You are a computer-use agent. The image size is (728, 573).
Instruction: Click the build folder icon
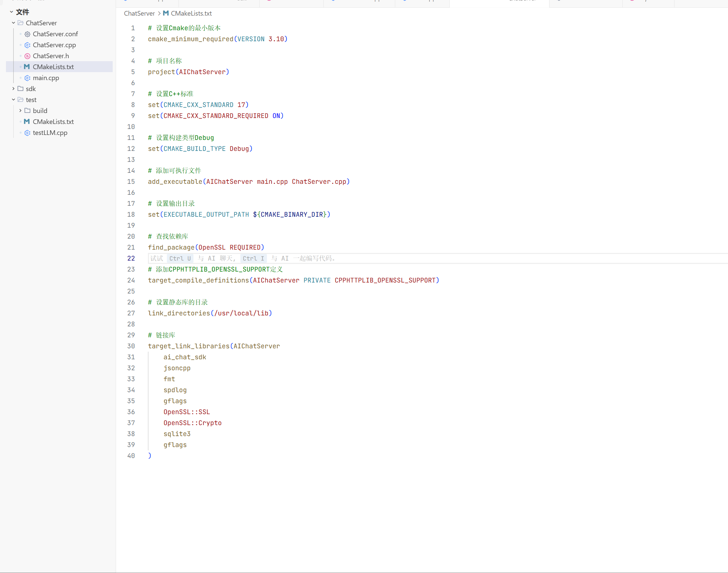click(x=28, y=111)
